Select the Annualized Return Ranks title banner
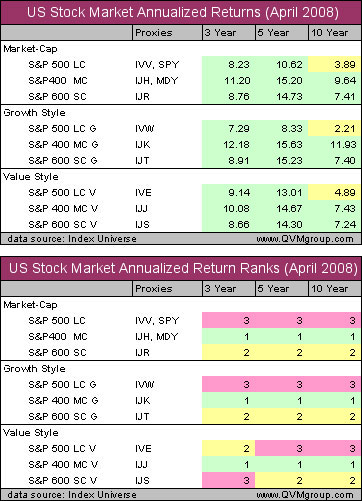Viewport: 362px width, 501px height. pos(181,268)
